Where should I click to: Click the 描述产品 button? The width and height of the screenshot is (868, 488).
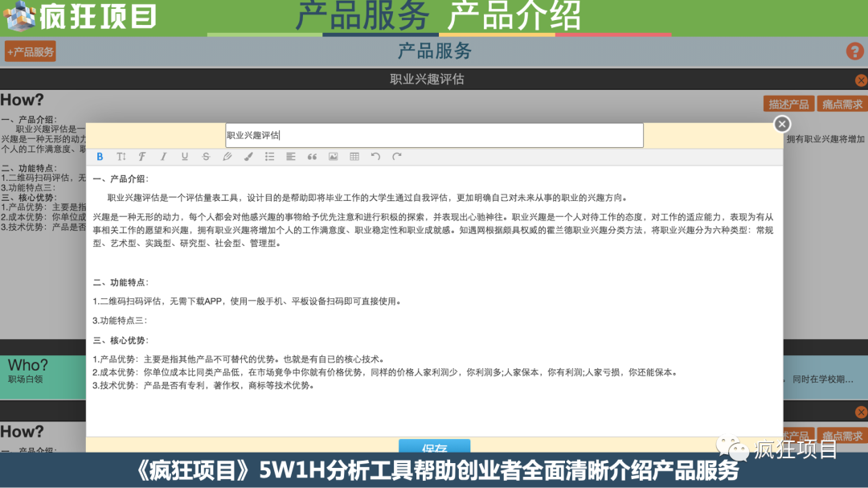pos(788,105)
